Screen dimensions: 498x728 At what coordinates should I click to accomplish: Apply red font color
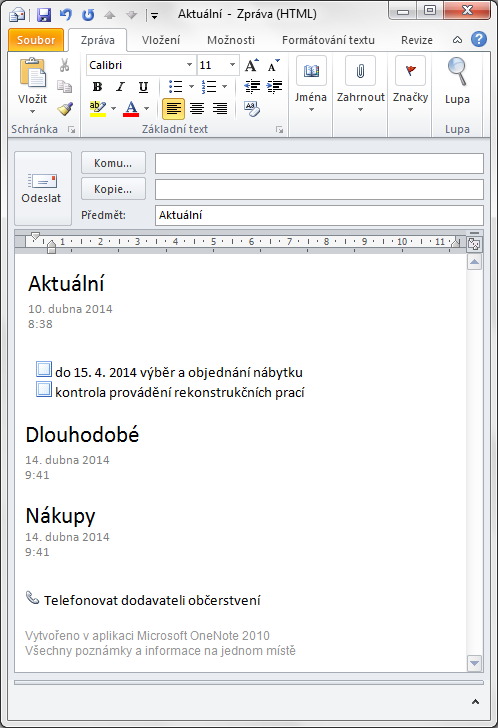point(131,109)
